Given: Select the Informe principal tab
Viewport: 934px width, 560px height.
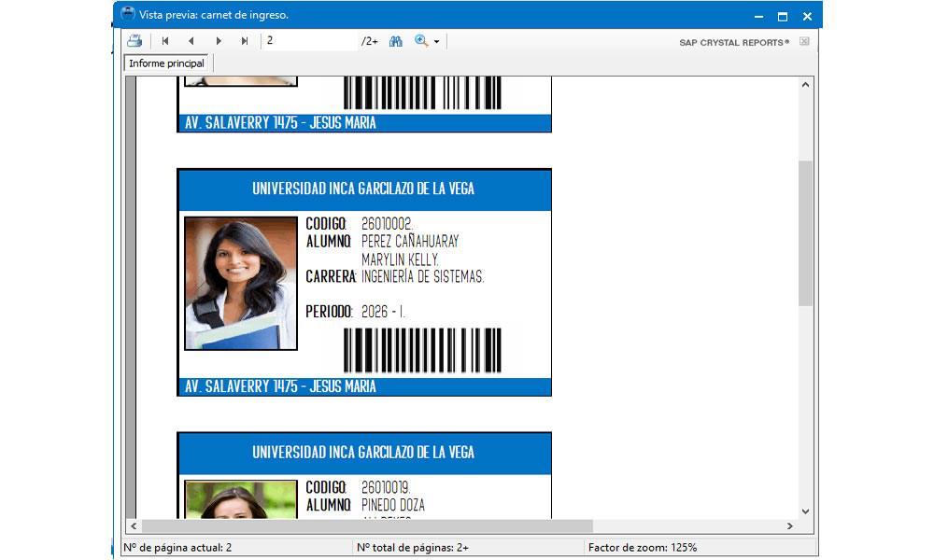Looking at the screenshot, I should [166, 63].
